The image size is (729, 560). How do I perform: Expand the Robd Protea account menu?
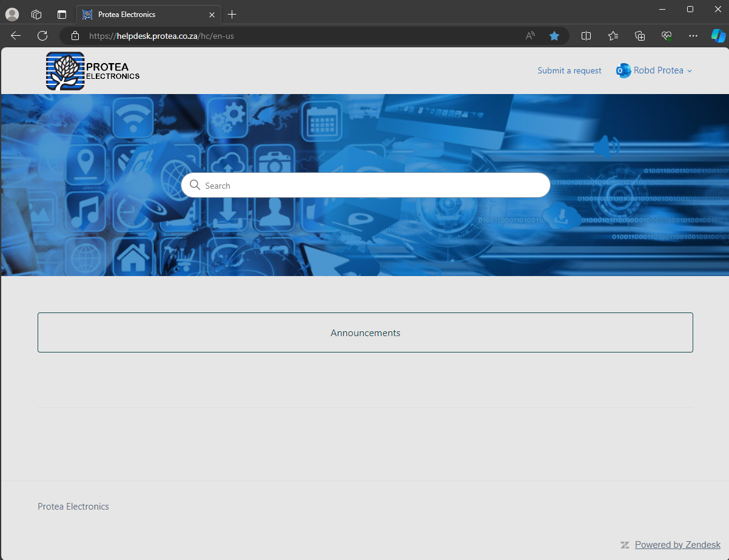pos(690,71)
